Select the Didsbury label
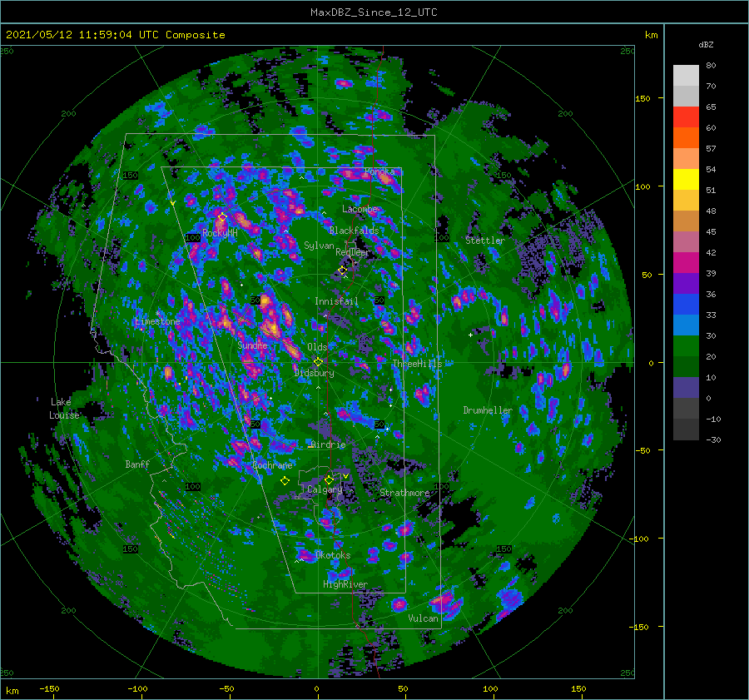749x700 pixels. click(315, 373)
